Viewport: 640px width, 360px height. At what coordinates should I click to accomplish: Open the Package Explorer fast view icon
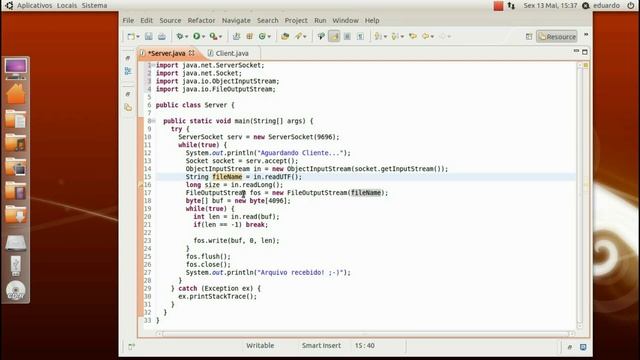[128, 71]
